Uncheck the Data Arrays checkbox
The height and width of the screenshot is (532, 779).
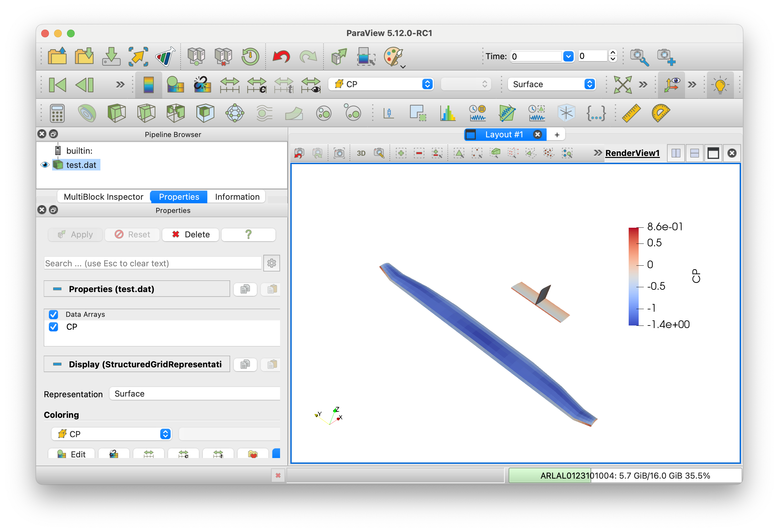(x=53, y=314)
